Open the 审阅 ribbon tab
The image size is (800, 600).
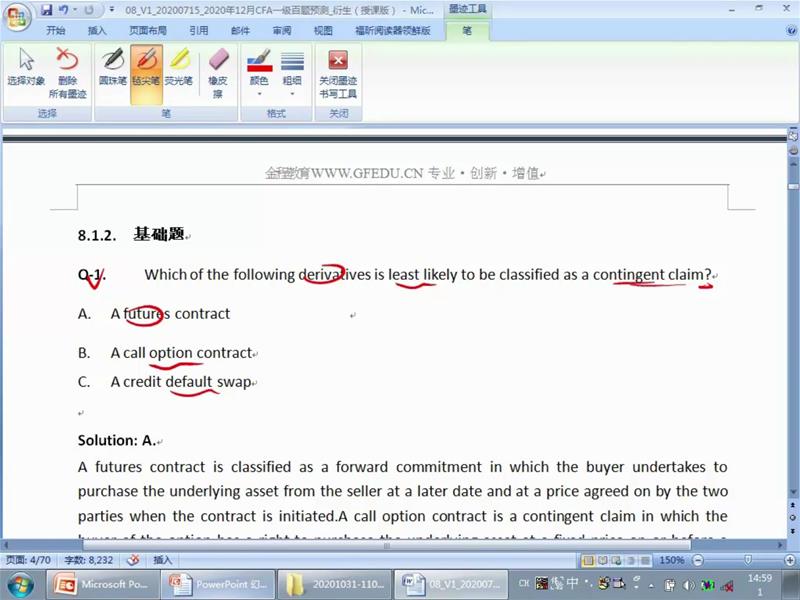click(x=282, y=31)
